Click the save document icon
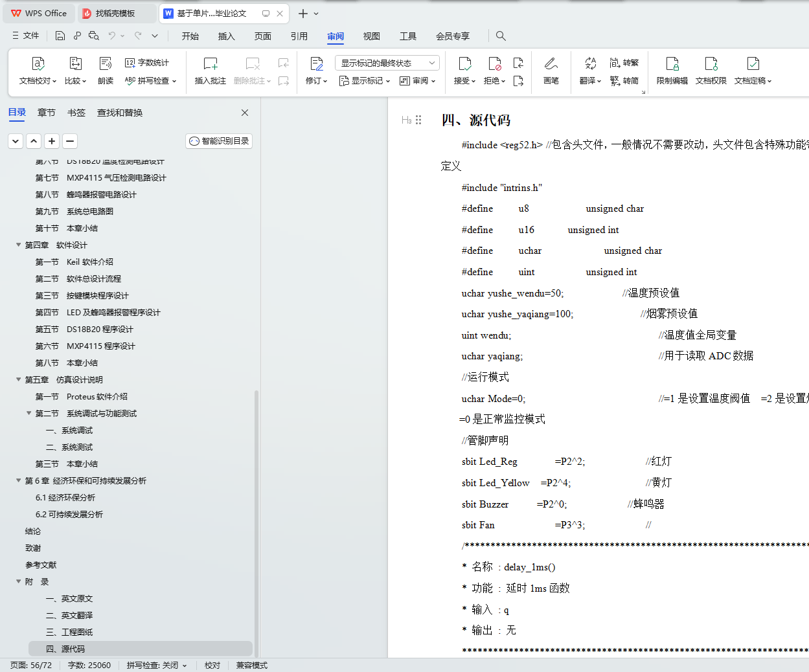 (x=60, y=36)
